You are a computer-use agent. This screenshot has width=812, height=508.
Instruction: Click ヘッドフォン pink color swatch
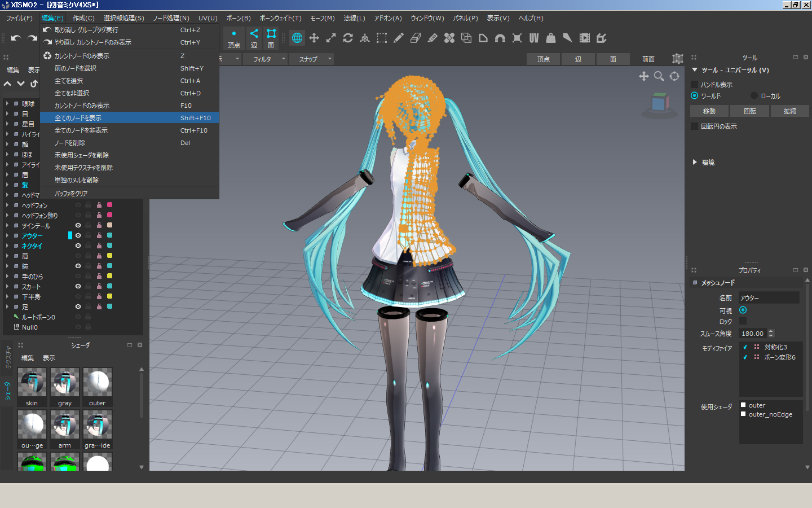click(x=110, y=205)
